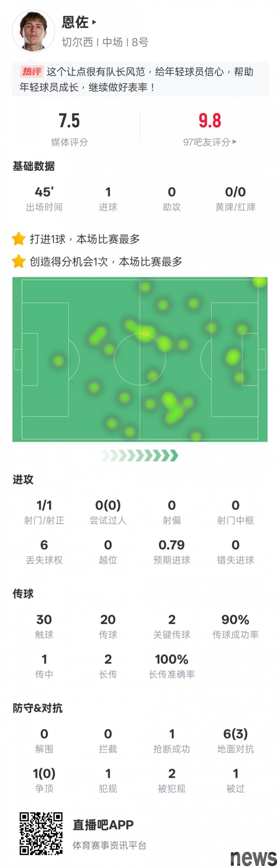Tap the green attack direction arrows
This screenshot has height=868, width=280.
tap(140, 455)
